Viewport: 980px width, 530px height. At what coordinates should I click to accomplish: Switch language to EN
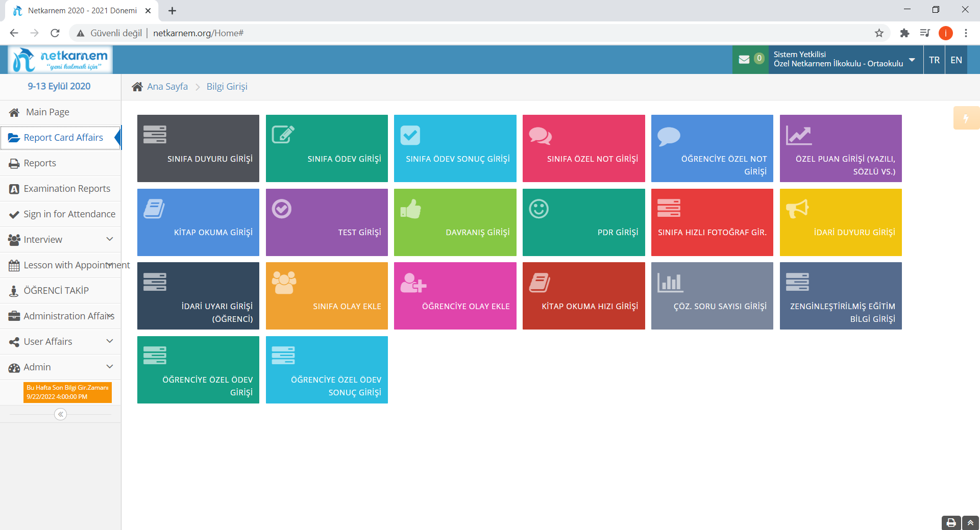(956, 60)
